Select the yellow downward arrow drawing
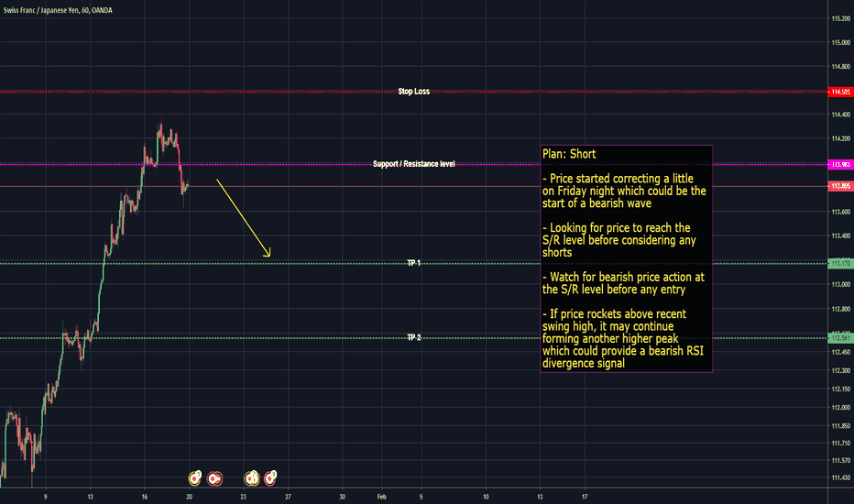Screen dimensions: 854x504 (x=243, y=218)
